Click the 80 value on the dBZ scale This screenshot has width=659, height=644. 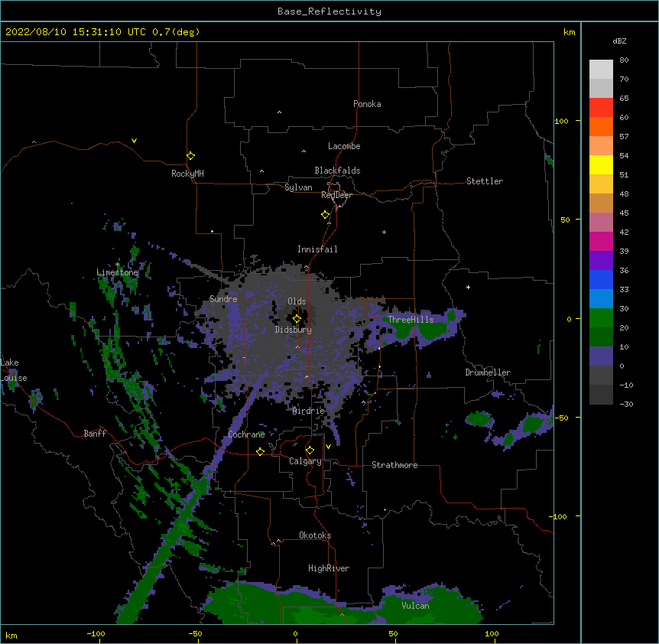pos(624,60)
